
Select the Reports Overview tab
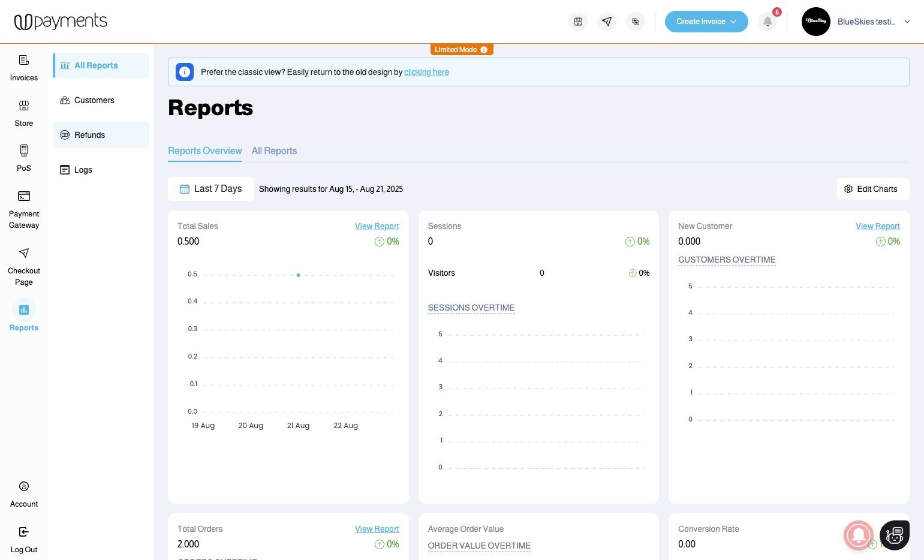pyautogui.click(x=204, y=151)
